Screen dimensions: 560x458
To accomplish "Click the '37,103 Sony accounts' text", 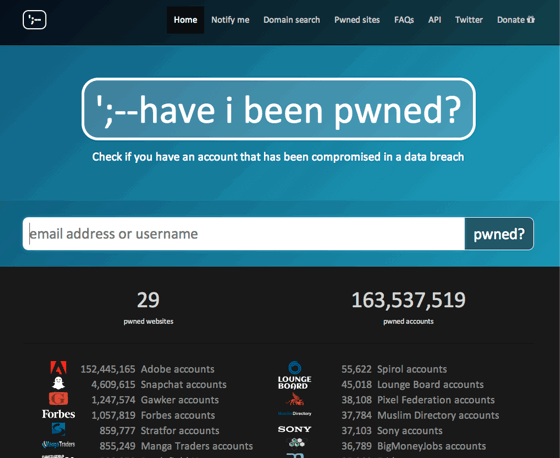I will click(392, 430).
